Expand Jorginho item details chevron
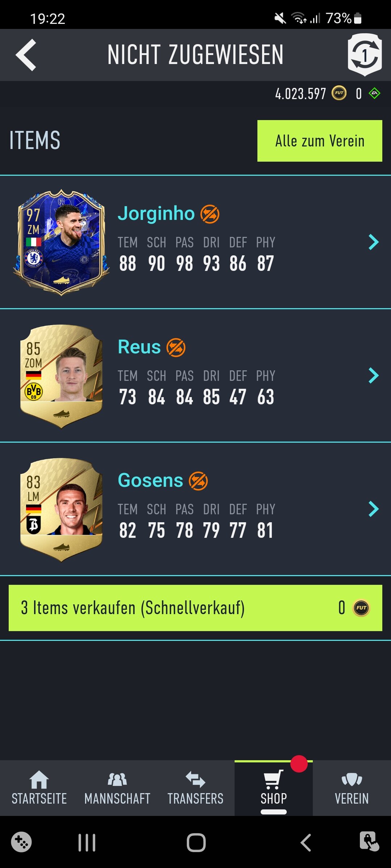Viewport: 391px width, 868px height. tap(374, 242)
